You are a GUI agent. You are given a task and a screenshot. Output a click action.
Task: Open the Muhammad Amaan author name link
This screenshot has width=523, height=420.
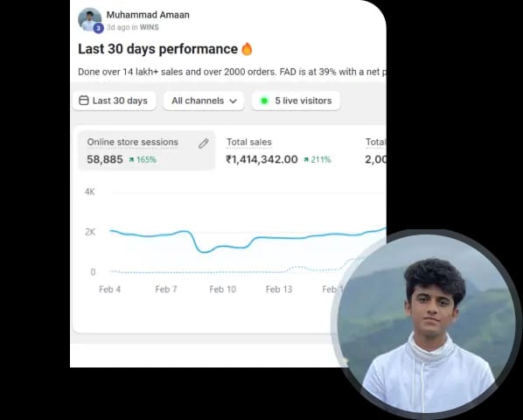[148, 15]
